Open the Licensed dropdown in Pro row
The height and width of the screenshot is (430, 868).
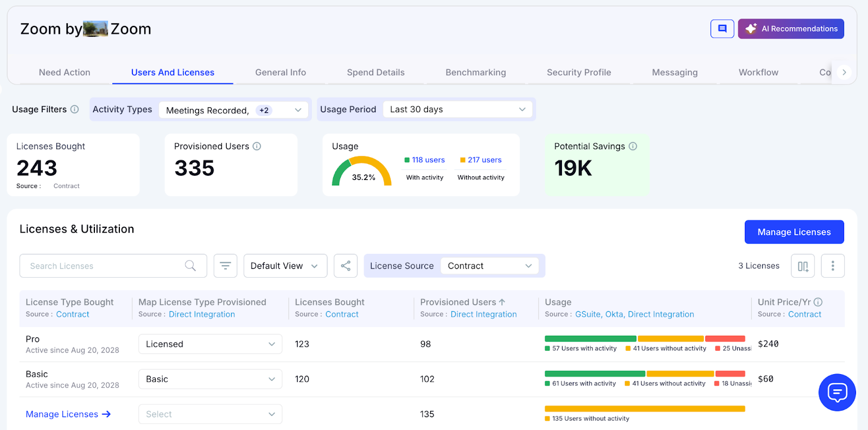click(210, 344)
